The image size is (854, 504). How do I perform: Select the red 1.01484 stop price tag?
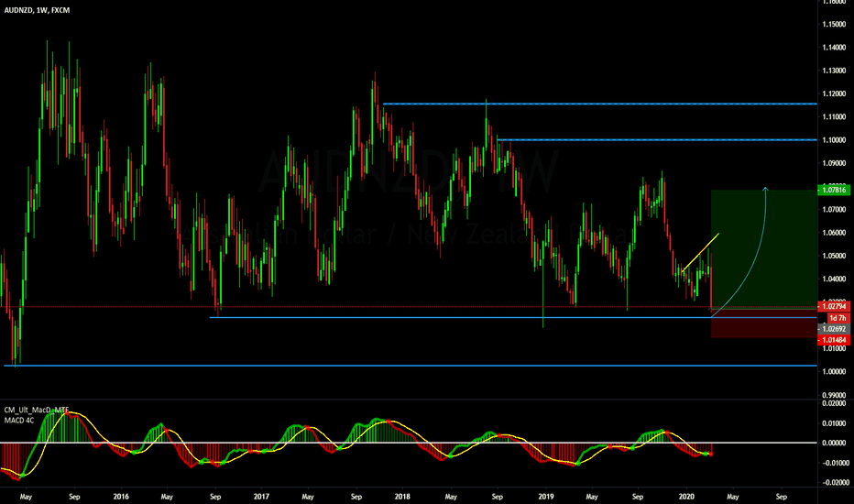pyautogui.click(x=834, y=340)
